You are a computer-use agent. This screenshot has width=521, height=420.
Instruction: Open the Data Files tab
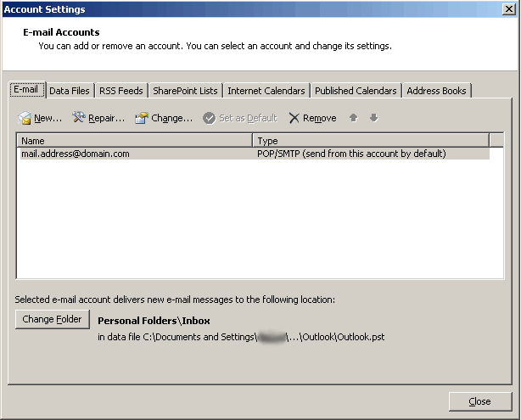[x=70, y=91]
